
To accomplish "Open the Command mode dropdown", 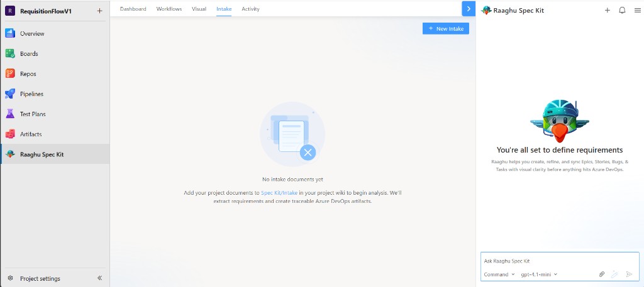I will coord(499,274).
